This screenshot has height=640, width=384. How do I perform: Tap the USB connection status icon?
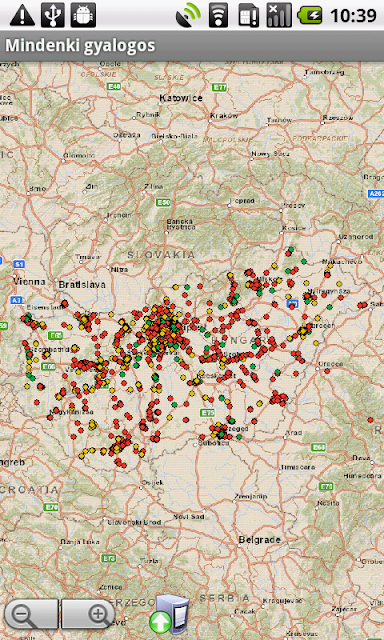click(x=53, y=15)
